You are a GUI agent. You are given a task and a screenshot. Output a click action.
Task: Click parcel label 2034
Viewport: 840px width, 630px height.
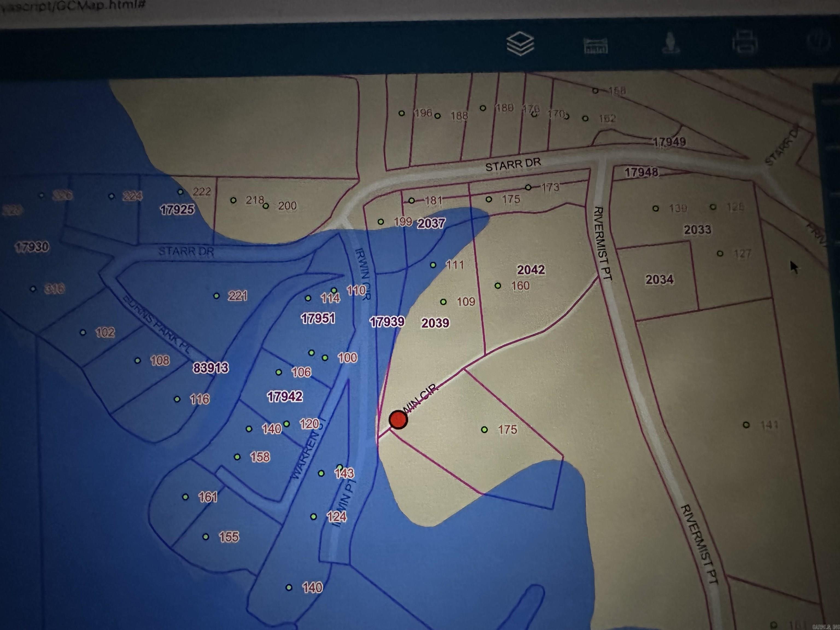(x=660, y=279)
